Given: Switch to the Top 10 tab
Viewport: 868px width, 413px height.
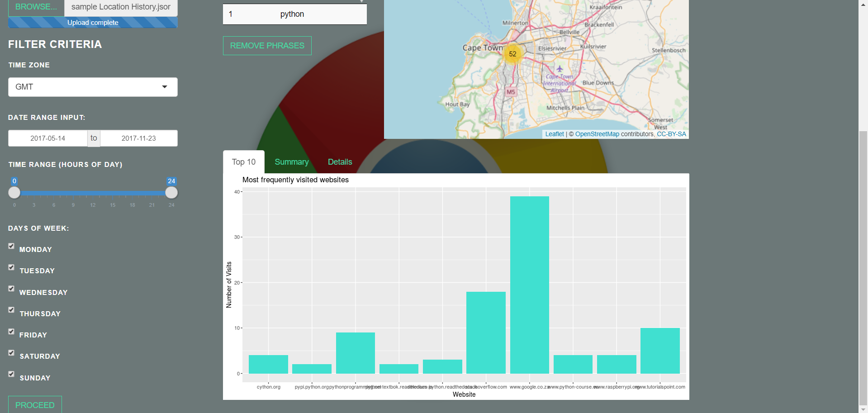Looking at the screenshot, I should [x=244, y=162].
